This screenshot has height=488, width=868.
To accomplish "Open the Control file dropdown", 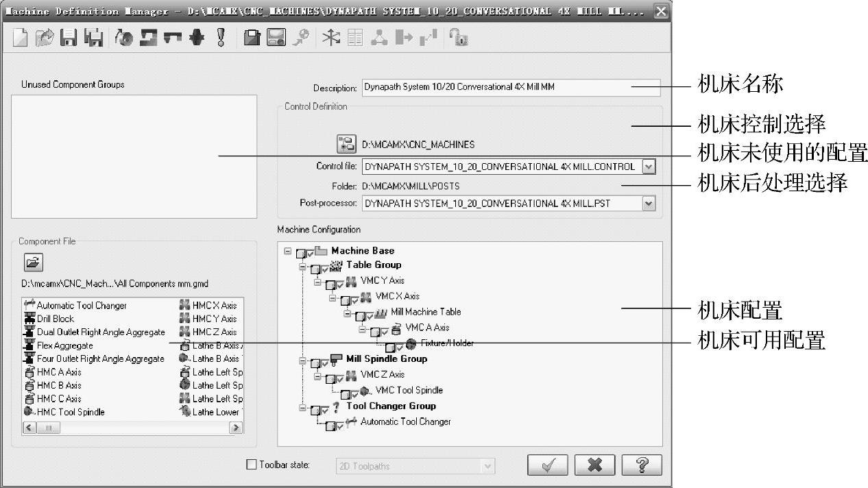I will click(x=649, y=166).
